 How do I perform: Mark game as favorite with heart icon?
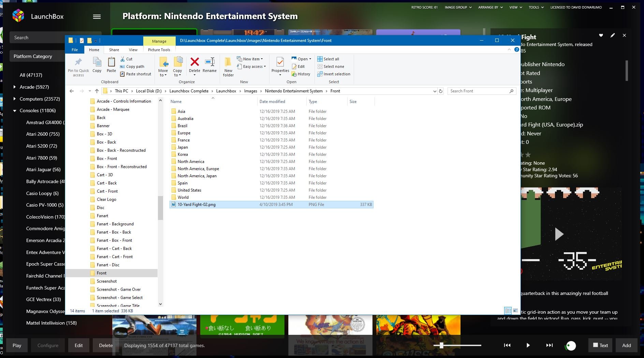[x=601, y=35]
